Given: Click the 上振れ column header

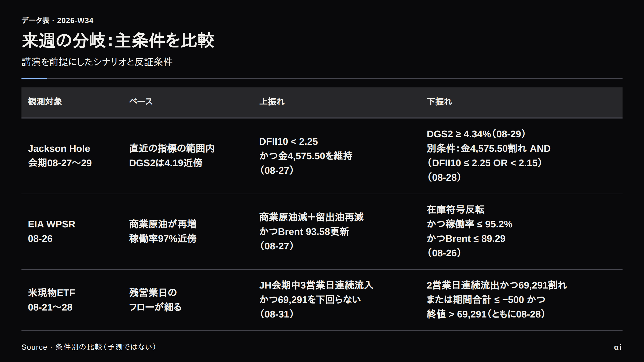Looking at the screenshot, I should 272,102.
